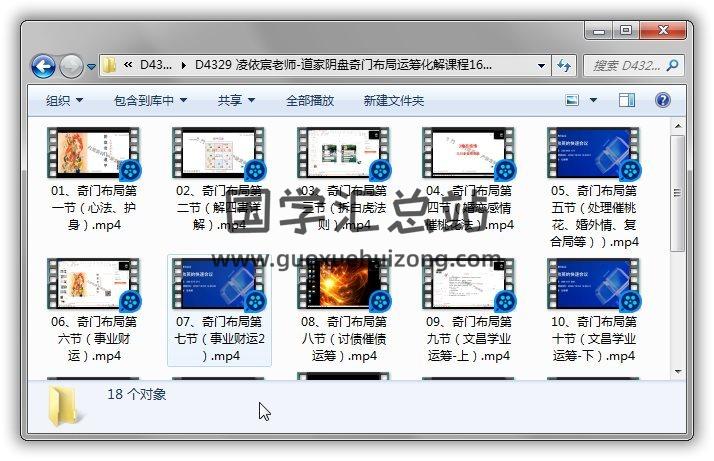Open address bar history dropdown
714x461 pixels.
click(x=541, y=66)
